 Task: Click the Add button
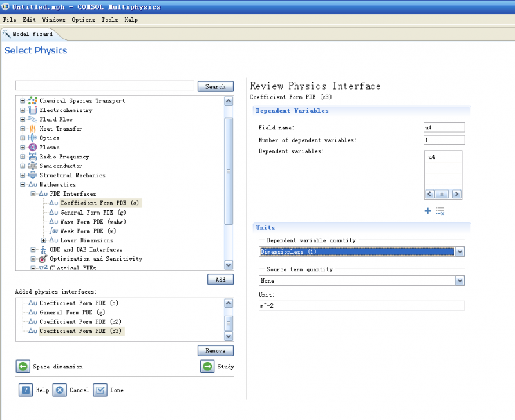point(220,280)
